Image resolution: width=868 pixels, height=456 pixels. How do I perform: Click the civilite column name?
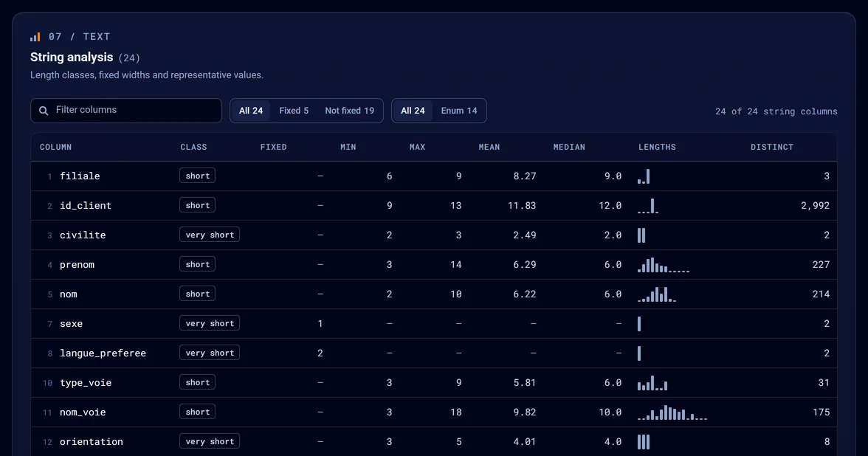click(83, 235)
